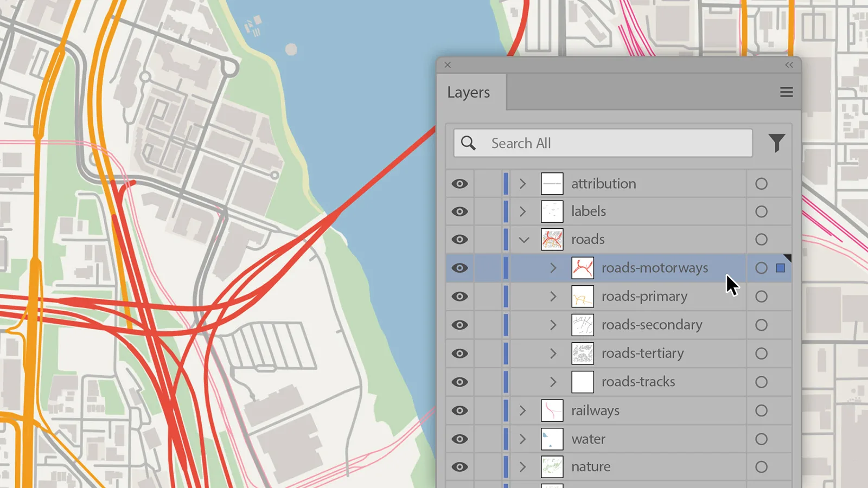
Task: Click the roads-primary thumbnail
Action: [x=583, y=297]
